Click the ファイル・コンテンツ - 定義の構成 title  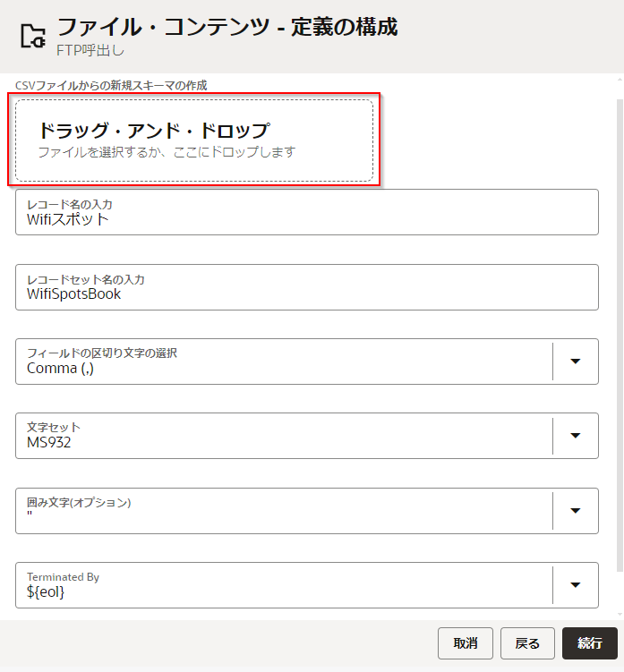(x=227, y=27)
